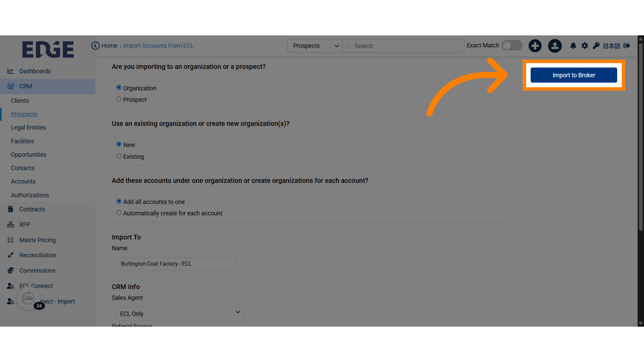The width and height of the screenshot is (644, 362).
Task: Click the Commissions coins icon
Action: click(11, 270)
